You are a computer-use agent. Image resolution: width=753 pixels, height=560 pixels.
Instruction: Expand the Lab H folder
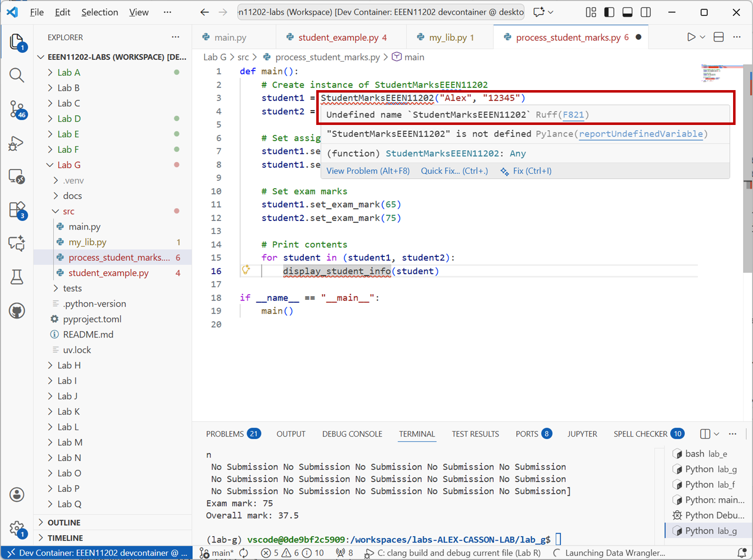69,365
